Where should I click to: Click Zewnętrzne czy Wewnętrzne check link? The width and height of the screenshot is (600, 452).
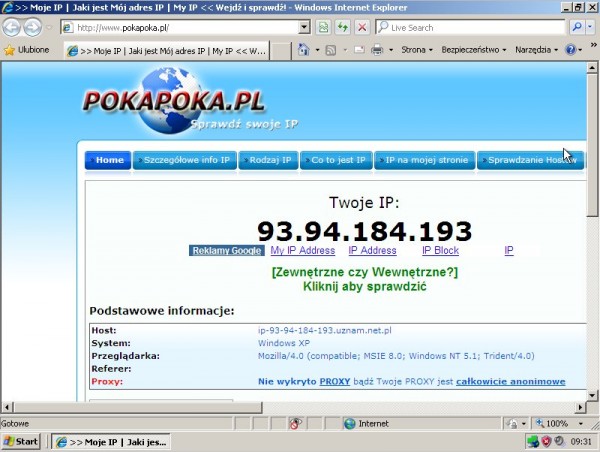pos(365,279)
